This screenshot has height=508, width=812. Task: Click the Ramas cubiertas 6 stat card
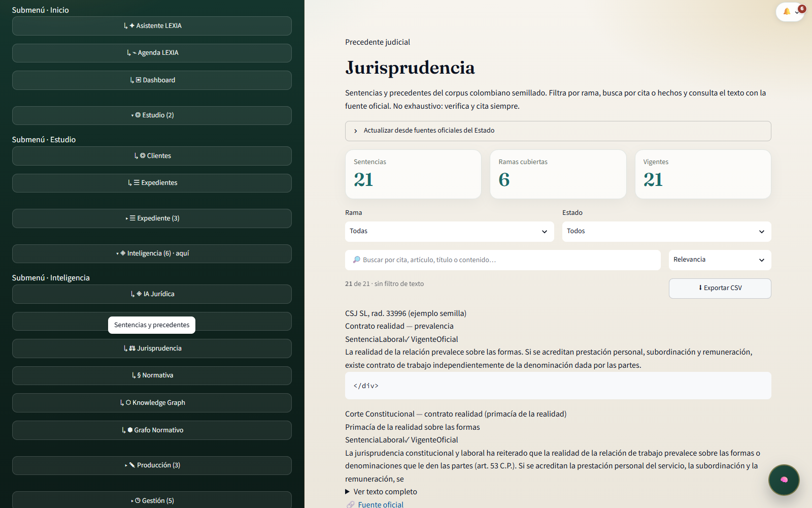558,174
